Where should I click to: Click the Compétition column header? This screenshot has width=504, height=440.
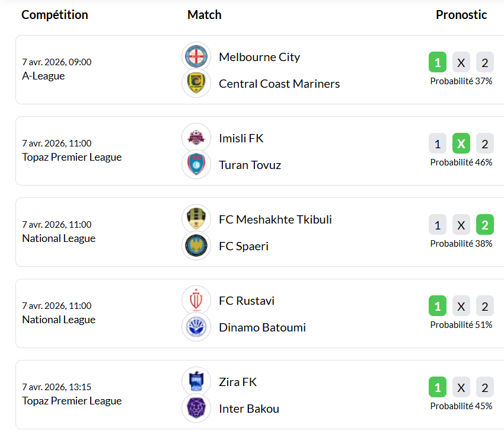tap(55, 15)
